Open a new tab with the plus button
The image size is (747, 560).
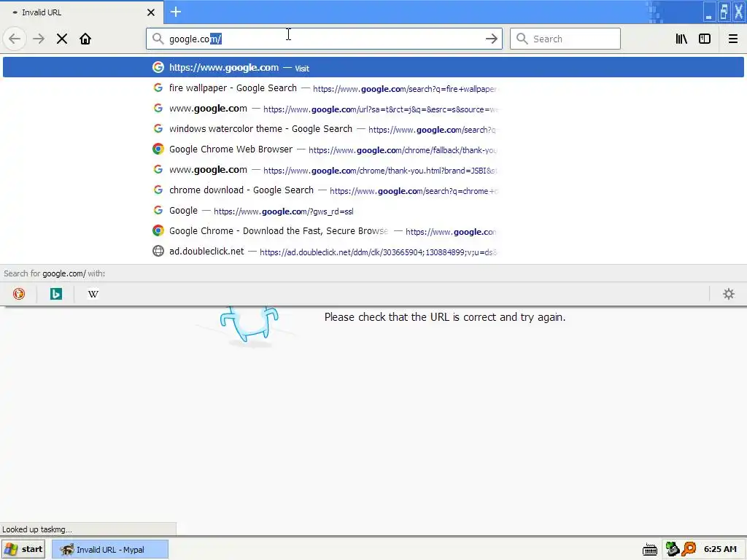(176, 12)
